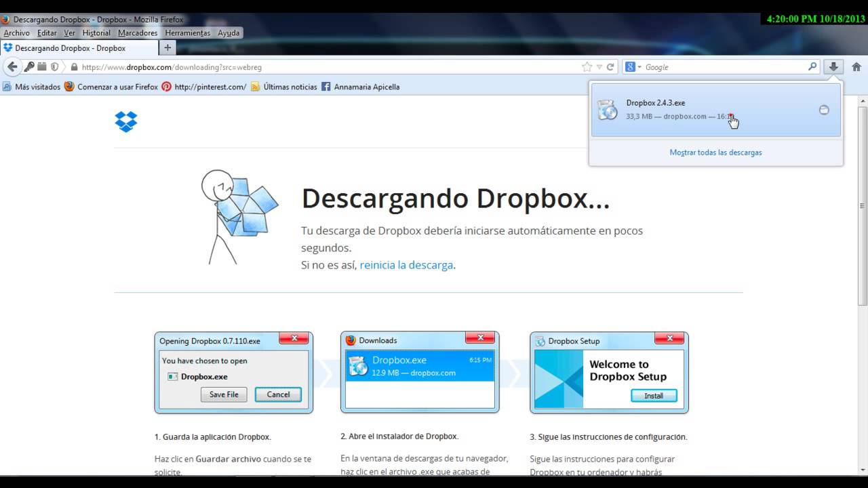
Task: Open containing folder for Dropbox 2.4.3.exe
Action: pos(824,110)
